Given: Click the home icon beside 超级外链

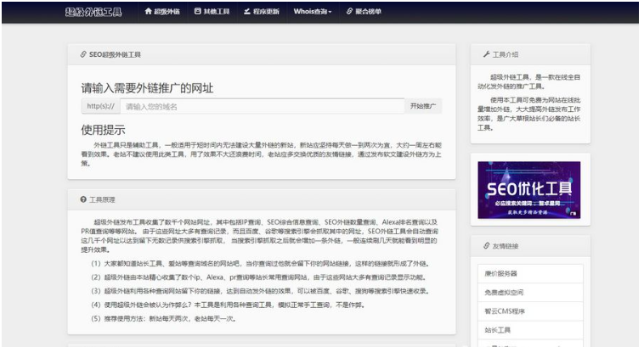Looking at the screenshot, I should tap(149, 12).
